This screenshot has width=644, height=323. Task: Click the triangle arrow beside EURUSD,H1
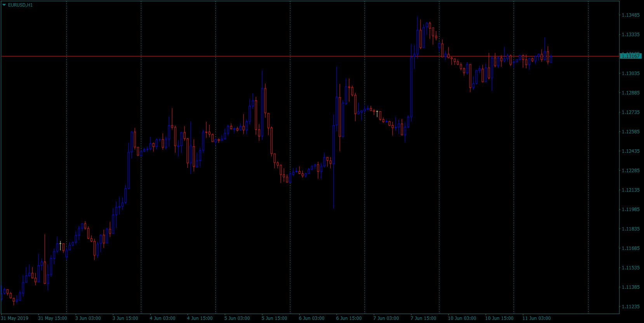[x=4, y=5]
